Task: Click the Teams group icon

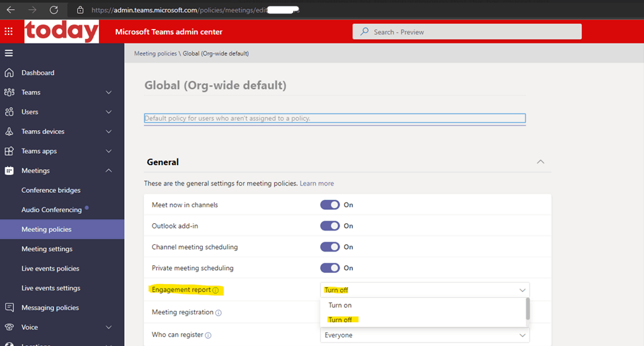Action: 9,92
